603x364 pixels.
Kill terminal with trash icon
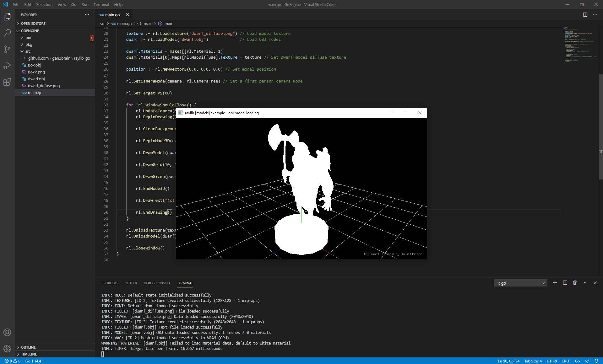coord(575,283)
